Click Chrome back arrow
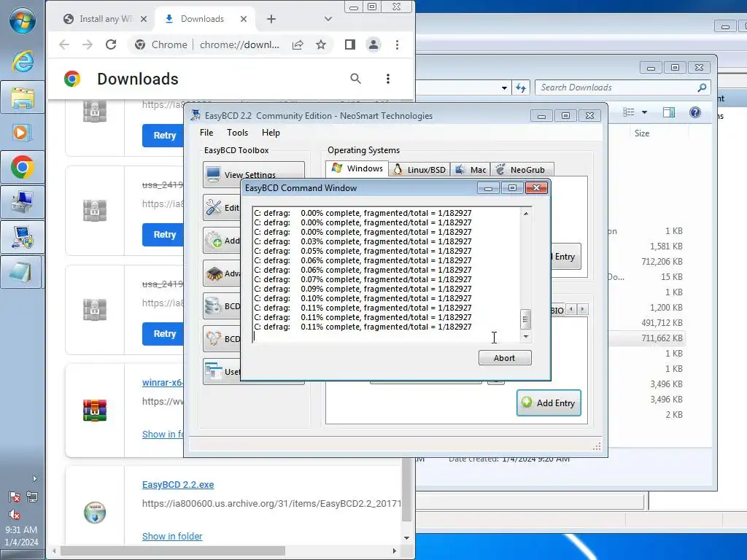Image resolution: width=747 pixels, height=560 pixels. pos(64,44)
